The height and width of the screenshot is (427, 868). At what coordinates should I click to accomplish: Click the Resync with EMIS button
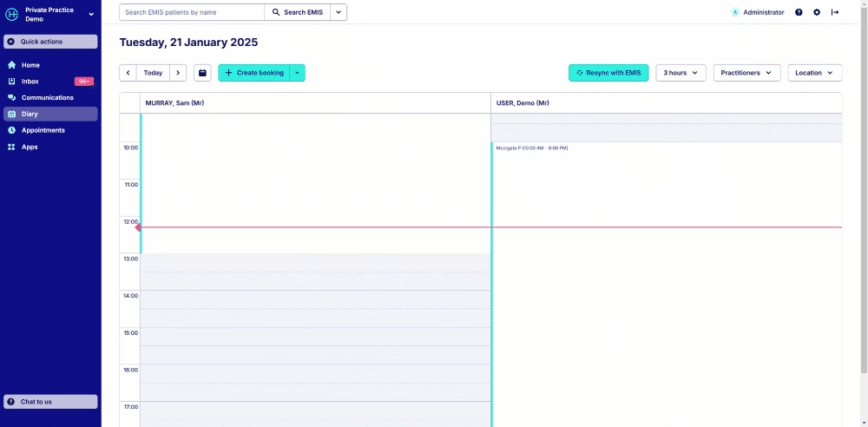[608, 73]
